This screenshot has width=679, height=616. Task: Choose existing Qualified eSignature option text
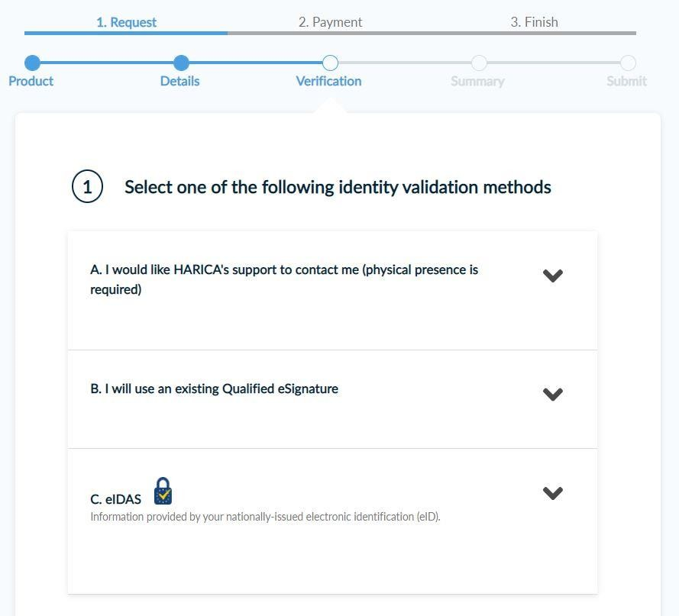[214, 389]
